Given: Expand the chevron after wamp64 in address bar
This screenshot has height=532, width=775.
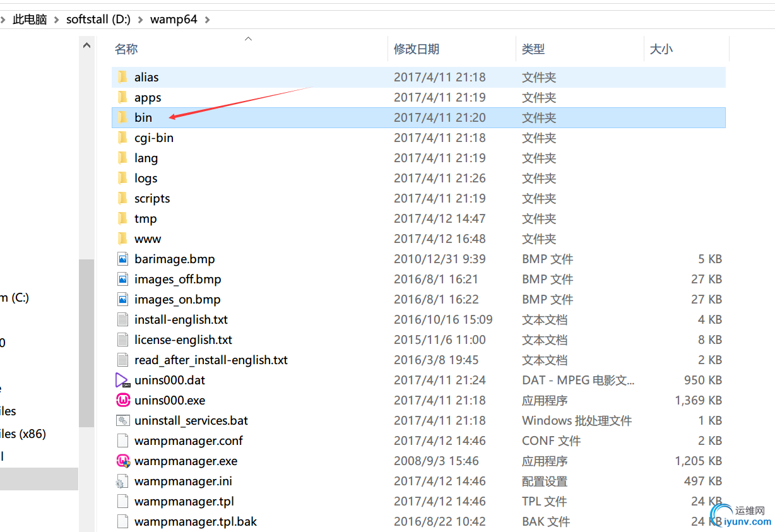Looking at the screenshot, I should pos(207,20).
